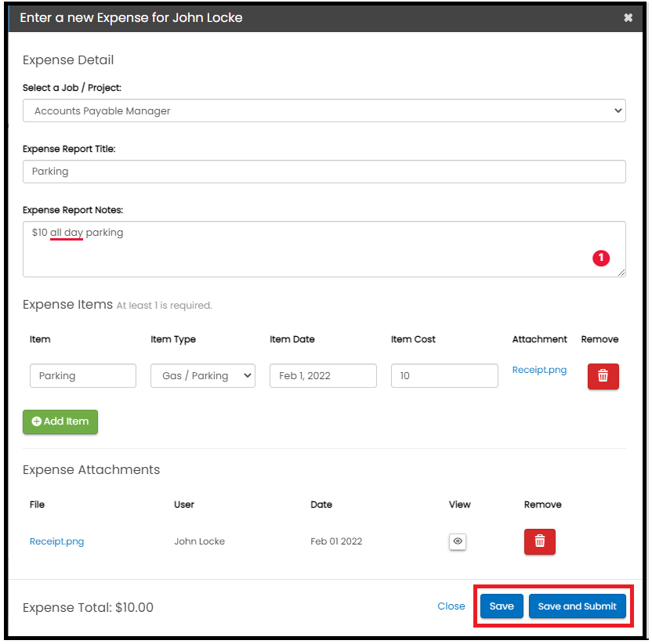Screen dimensions: 652x644
Task: Edit the Parking item name field
Action: pyautogui.click(x=83, y=376)
